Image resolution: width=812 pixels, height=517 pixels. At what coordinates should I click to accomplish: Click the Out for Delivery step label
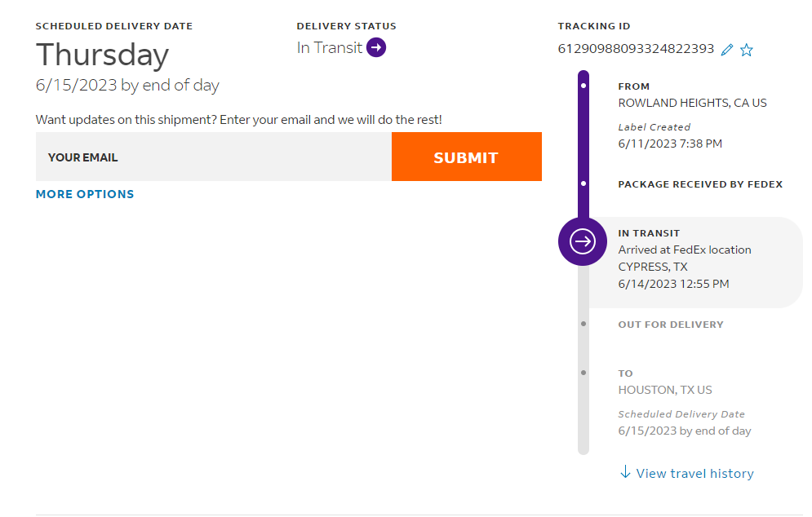[671, 325]
